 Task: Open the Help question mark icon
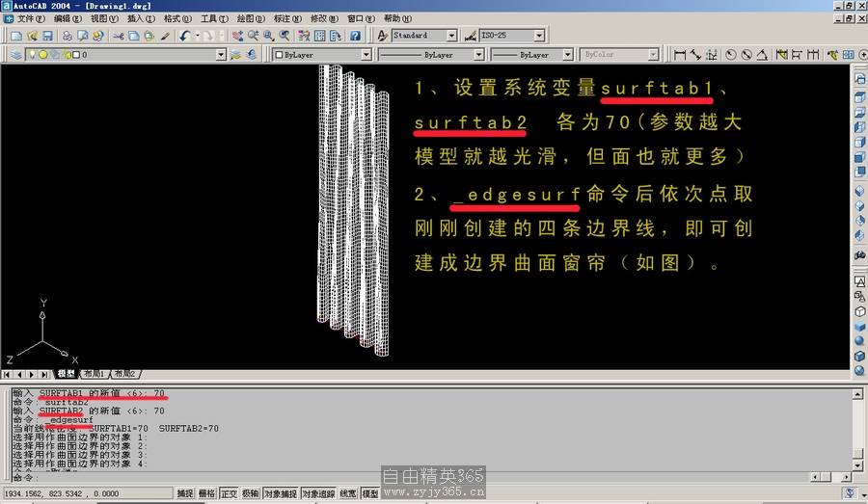click(x=355, y=36)
